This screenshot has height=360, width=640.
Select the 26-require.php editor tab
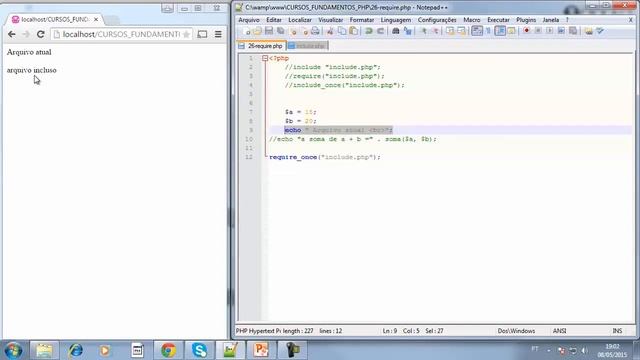pos(262,46)
